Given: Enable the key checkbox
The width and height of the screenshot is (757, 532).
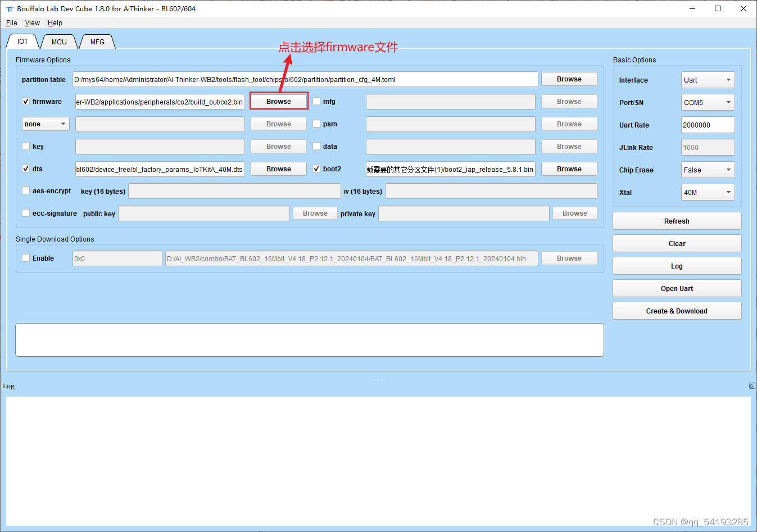Looking at the screenshot, I should pyautogui.click(x=26, y=146).
